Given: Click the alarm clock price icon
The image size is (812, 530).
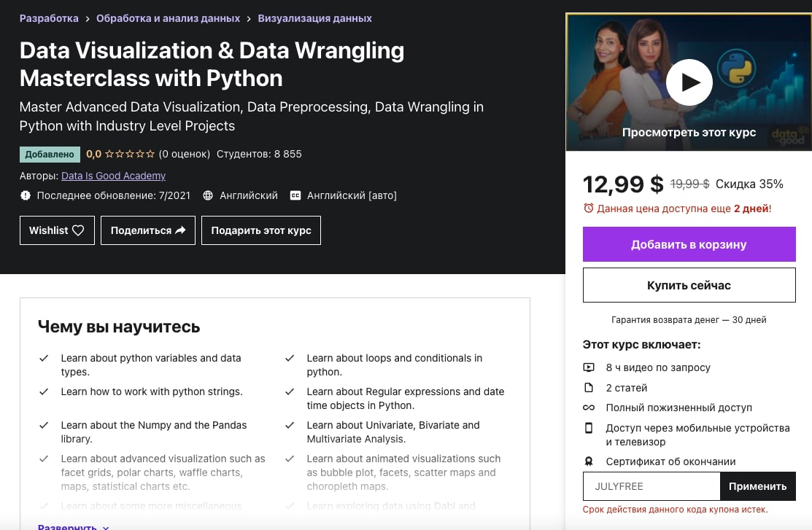Looking at the screenshot, I should point(588,208).
